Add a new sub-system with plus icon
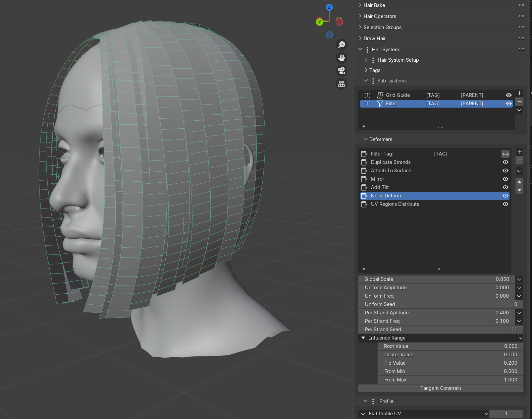This screenshot has height=419, width=532. tap(519, 93)
